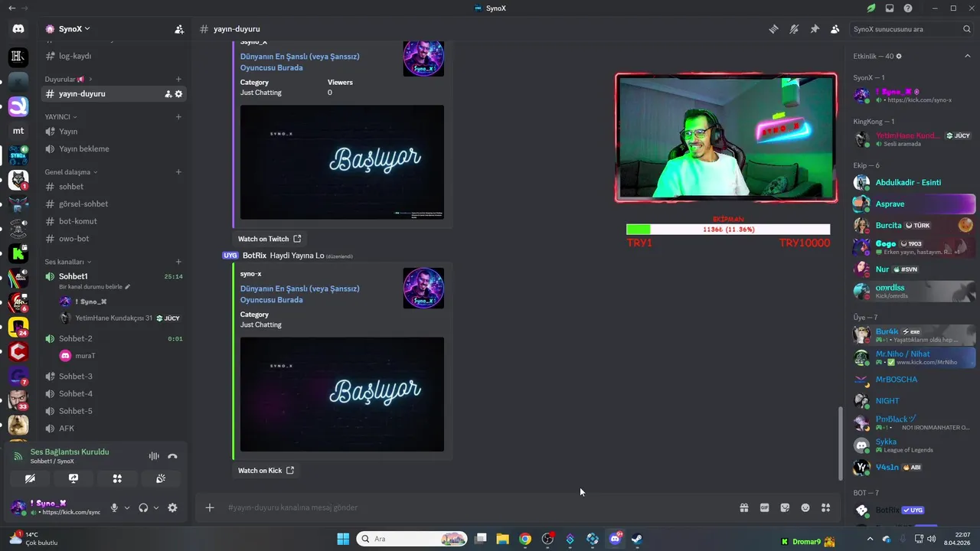Toggle channel notification mute bell
Viewport: 980px width, 551px height.
coord(794,29)
